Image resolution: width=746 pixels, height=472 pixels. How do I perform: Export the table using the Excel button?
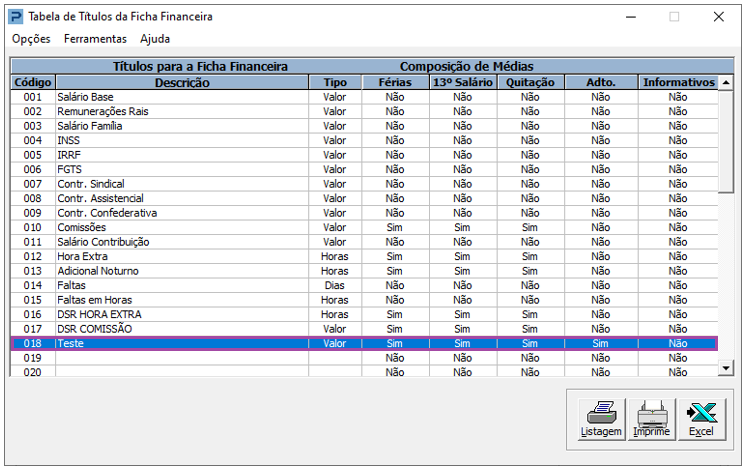(x=701, y=418)
